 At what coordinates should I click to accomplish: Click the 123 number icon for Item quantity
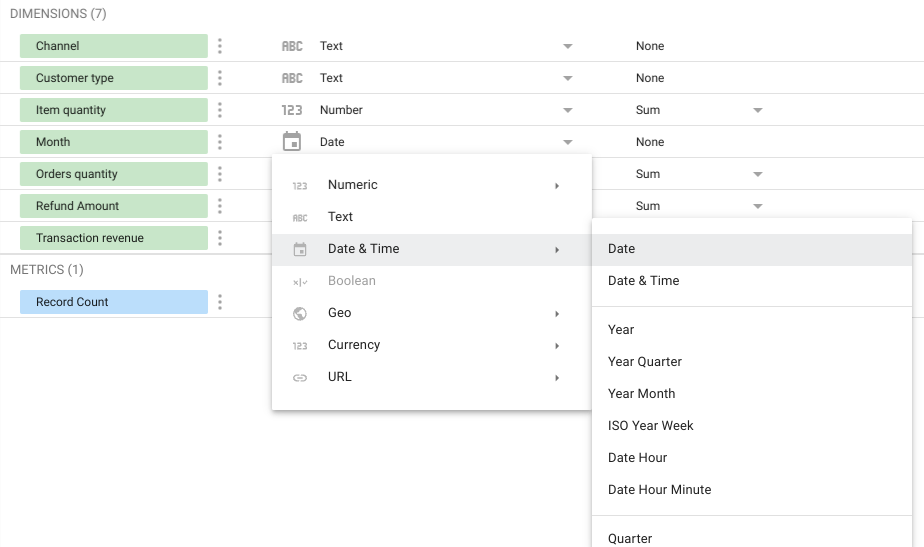pos(292,110)
